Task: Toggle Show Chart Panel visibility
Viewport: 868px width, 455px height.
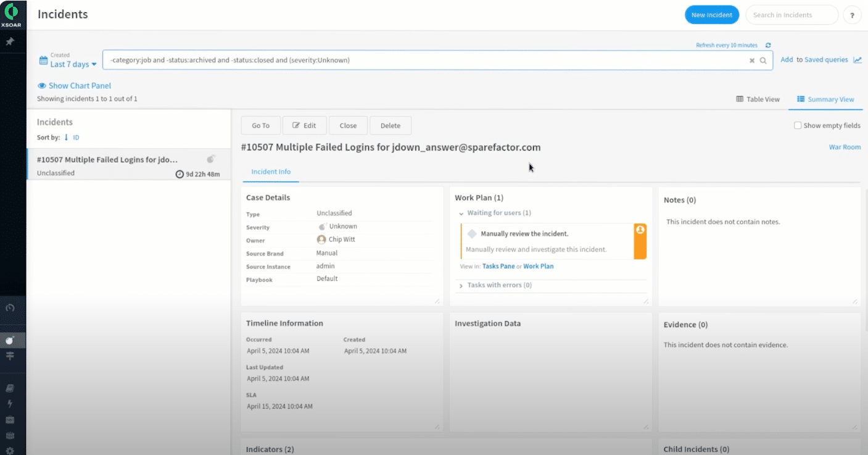Action: 74,86
